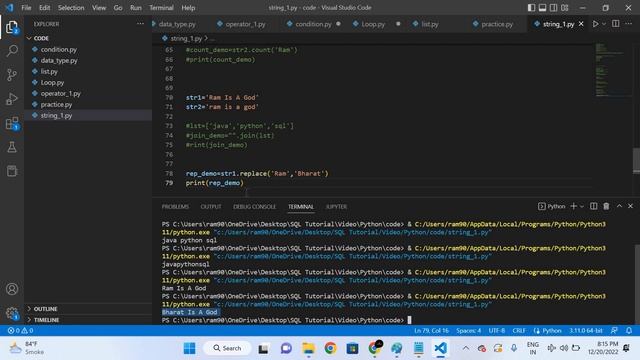Switch to practice.py tab
640x360 pixels.
point(497,24)
